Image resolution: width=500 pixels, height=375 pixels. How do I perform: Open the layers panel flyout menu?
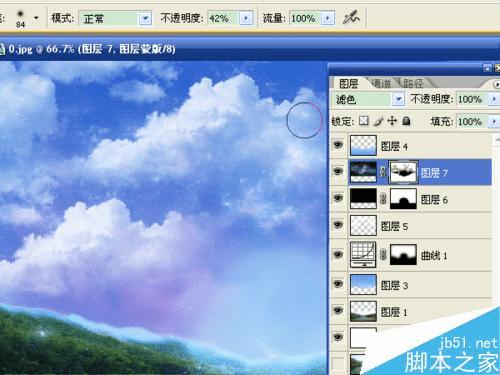tap(496, 84)
